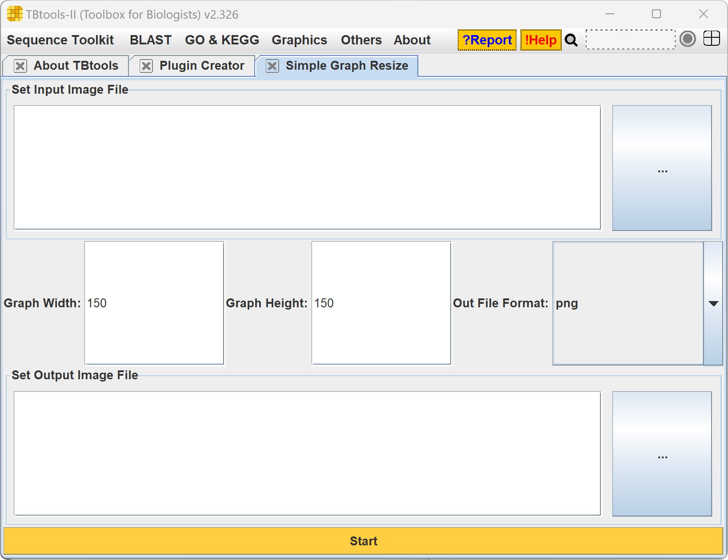Open the GO & KEGG menu
The width and height of the screenshot is (728, 560).
pos(222,40)
